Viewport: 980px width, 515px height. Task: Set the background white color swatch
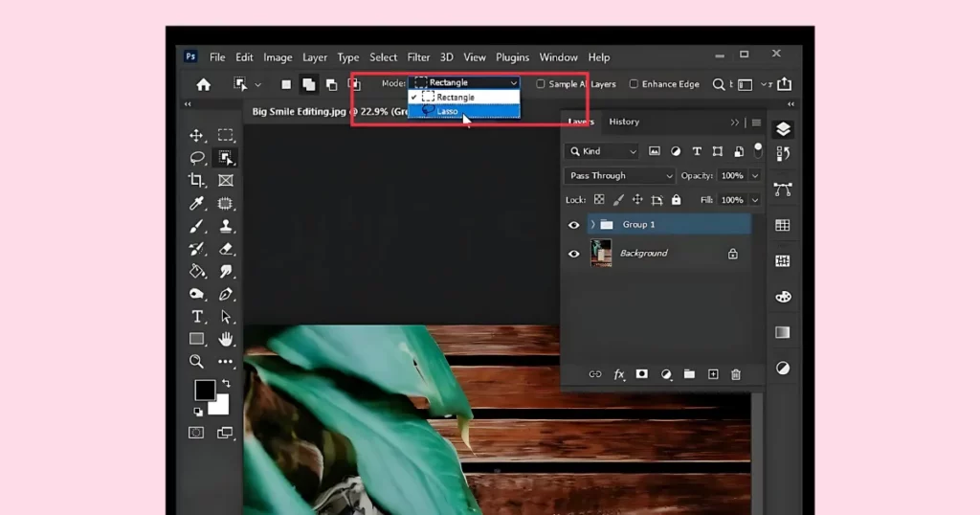[221, 407]
